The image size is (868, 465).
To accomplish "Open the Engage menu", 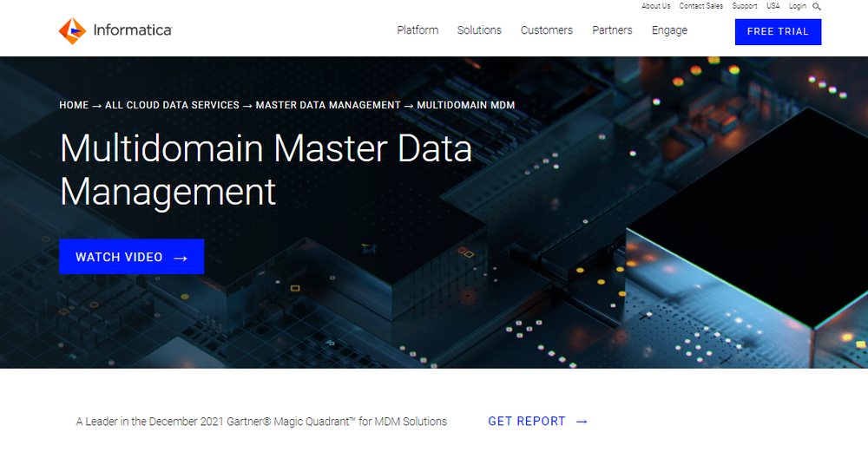I will click(x=669, y=30).
